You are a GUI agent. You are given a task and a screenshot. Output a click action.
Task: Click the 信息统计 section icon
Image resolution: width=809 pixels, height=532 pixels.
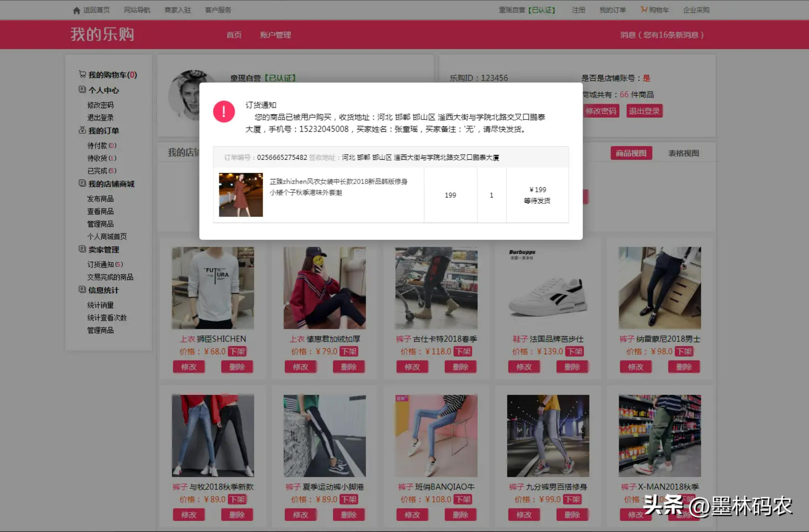coord(82,290)
